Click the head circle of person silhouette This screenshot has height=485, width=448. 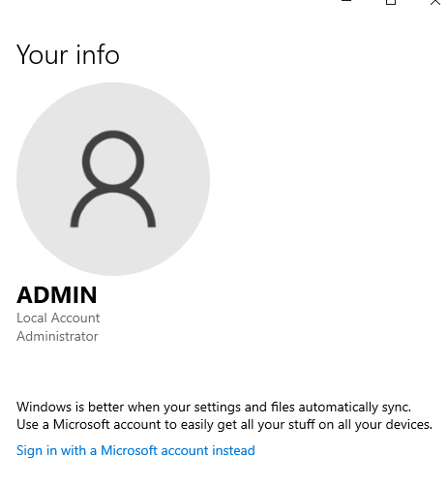113,160
